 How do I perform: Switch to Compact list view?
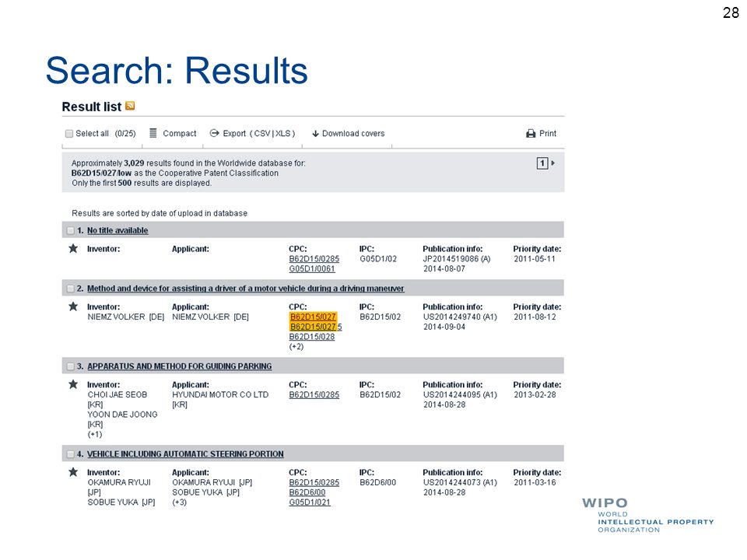(179, 133)
